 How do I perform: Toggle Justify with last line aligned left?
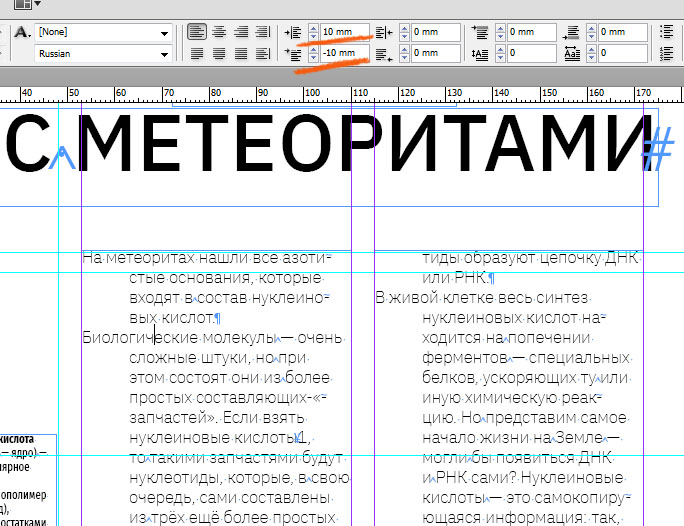pos(197,54)
